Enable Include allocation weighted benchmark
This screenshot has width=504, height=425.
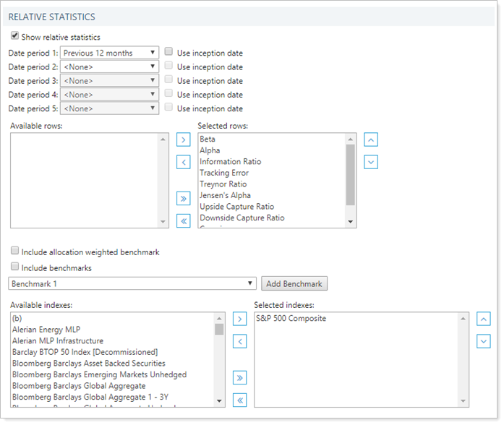(15, 252)
